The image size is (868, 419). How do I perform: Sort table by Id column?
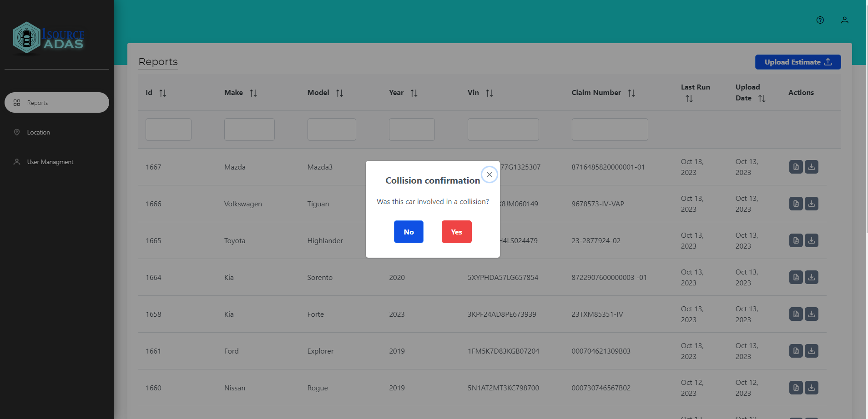(x=163, y=93)
